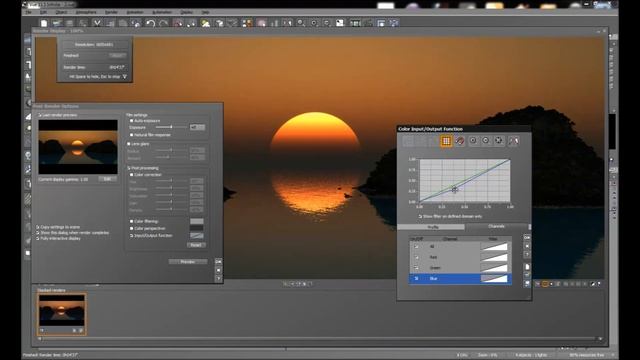Open the Object menu
The image size is (640, 360).
pos(61,13)
